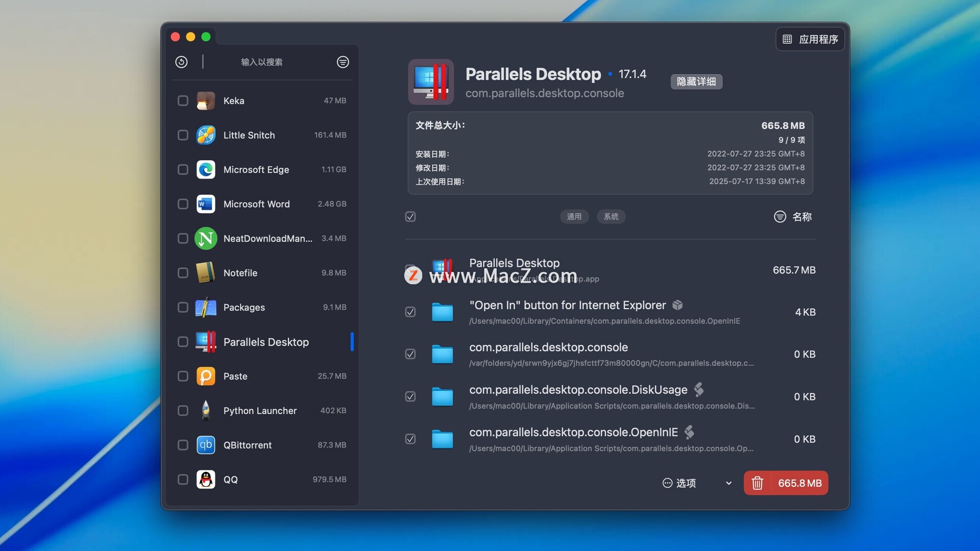Click folder icon of DiskUsage row
Image resolution: width=980 pixels, height=551 pixels.
coord(442,396)
